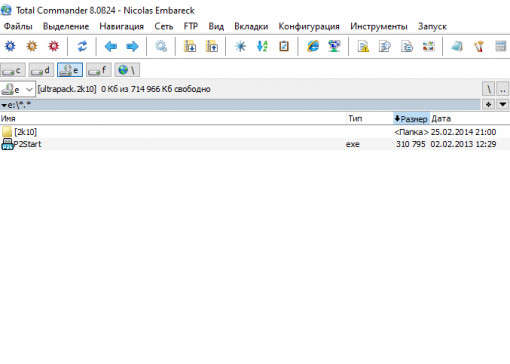The height and width of the screenshot is (364, 510).
Task: Click the orange gear toolbar icon
Action: point(32,46)
